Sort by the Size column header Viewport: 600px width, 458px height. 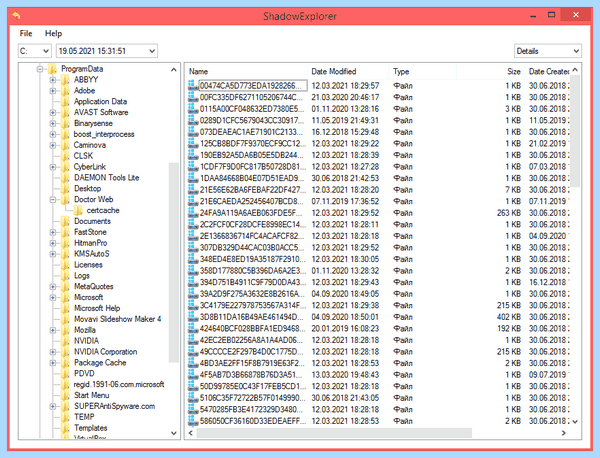491,72
